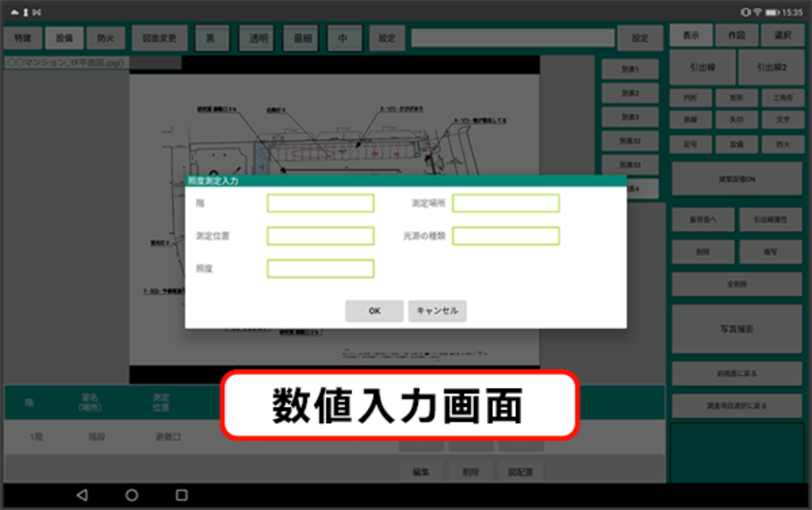Select the 曲線 drawing tool
Viewport: 812px width, 510px height.
coord(691,120)
